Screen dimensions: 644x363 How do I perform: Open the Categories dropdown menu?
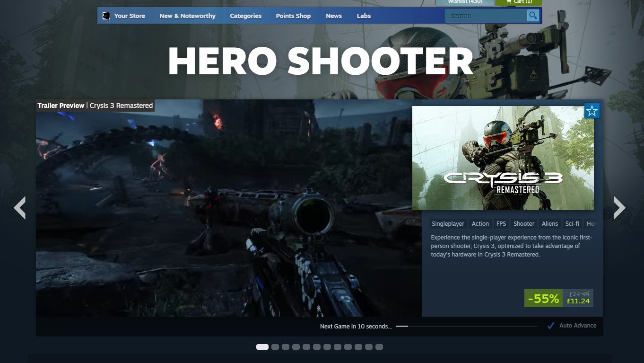point(245,16)
